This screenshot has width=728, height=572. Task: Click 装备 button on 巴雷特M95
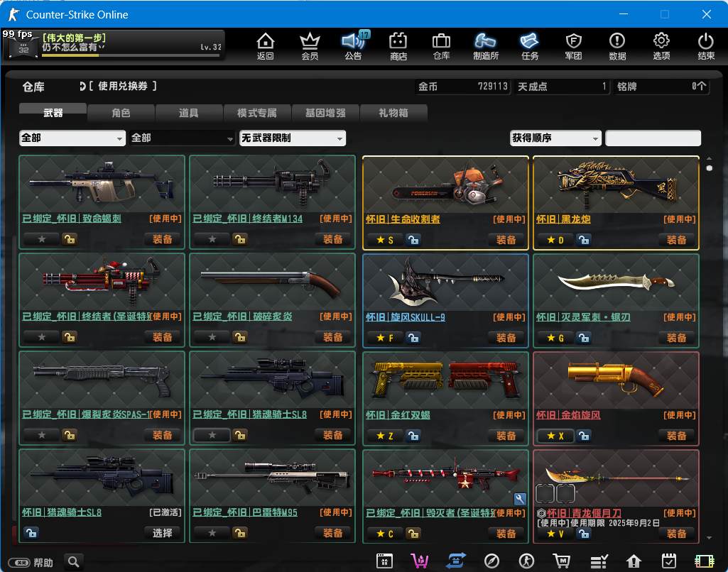(332, 533)
